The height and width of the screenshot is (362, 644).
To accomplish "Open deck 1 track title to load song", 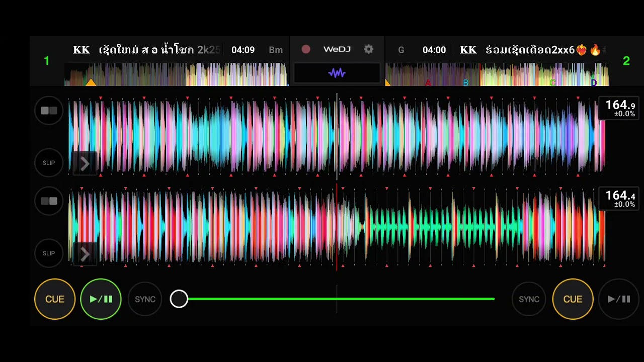I will (146, 50).
